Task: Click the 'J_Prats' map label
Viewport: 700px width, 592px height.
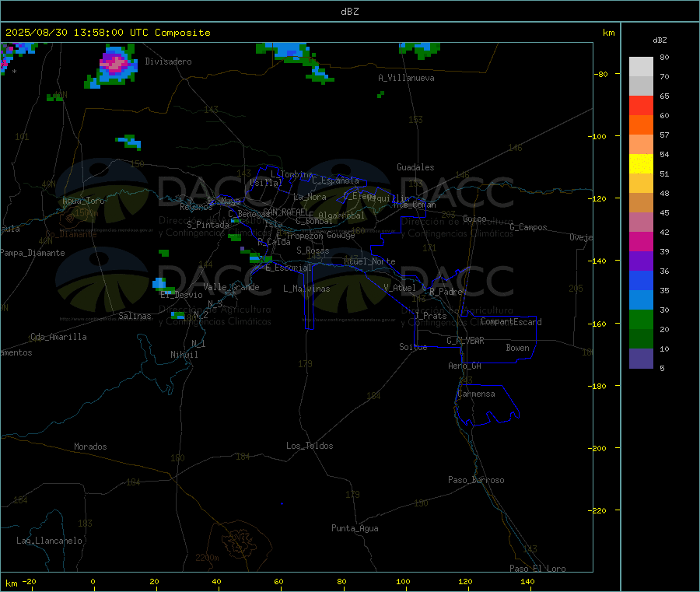Action: pyautogui.click(x=431, y=316)
